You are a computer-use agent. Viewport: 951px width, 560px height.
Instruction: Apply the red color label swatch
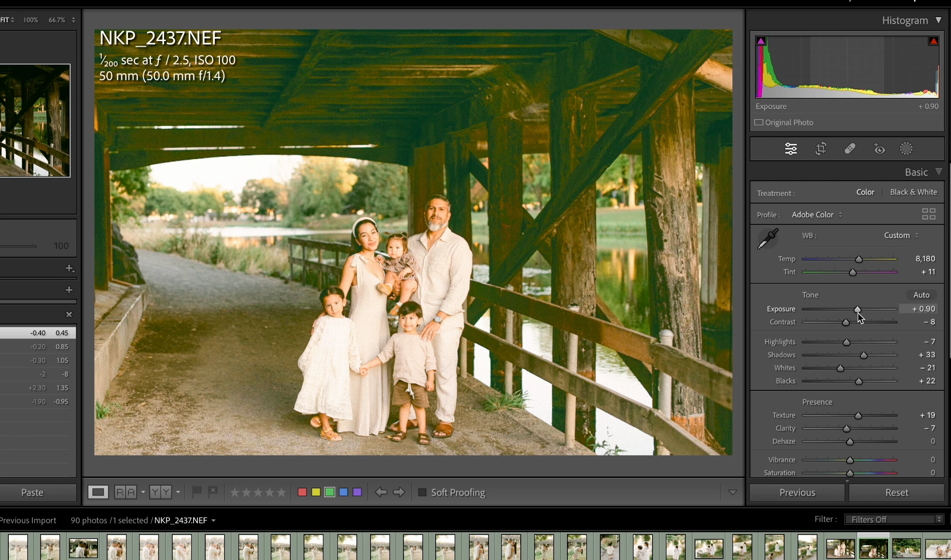tap(302, 492)
